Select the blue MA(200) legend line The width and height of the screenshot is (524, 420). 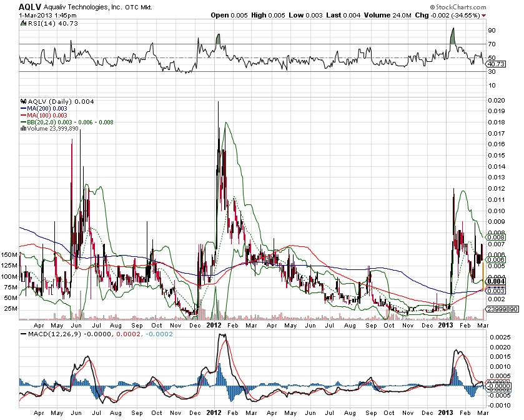click(x=23, y=108)
